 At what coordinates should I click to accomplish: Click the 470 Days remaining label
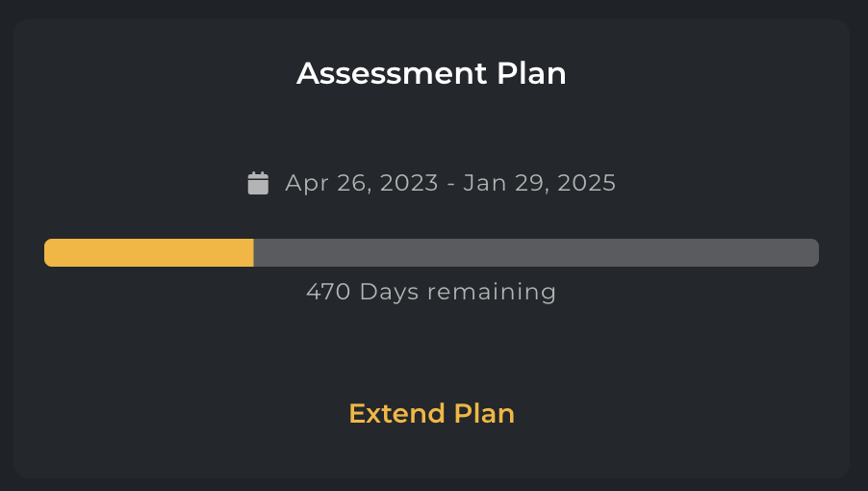click(432, 292)
